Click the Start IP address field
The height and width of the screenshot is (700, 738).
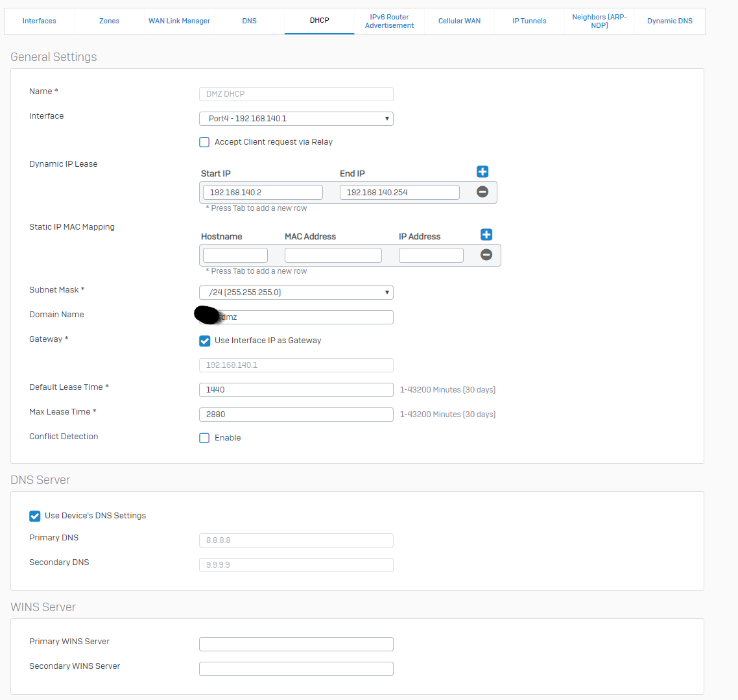pyautogui.click(x=263, y=193)
